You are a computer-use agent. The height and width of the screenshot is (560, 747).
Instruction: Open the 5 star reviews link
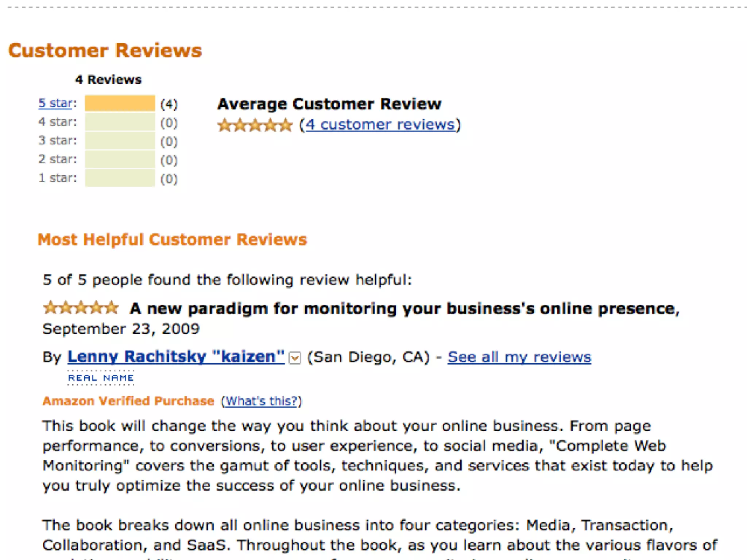(55, 103)
